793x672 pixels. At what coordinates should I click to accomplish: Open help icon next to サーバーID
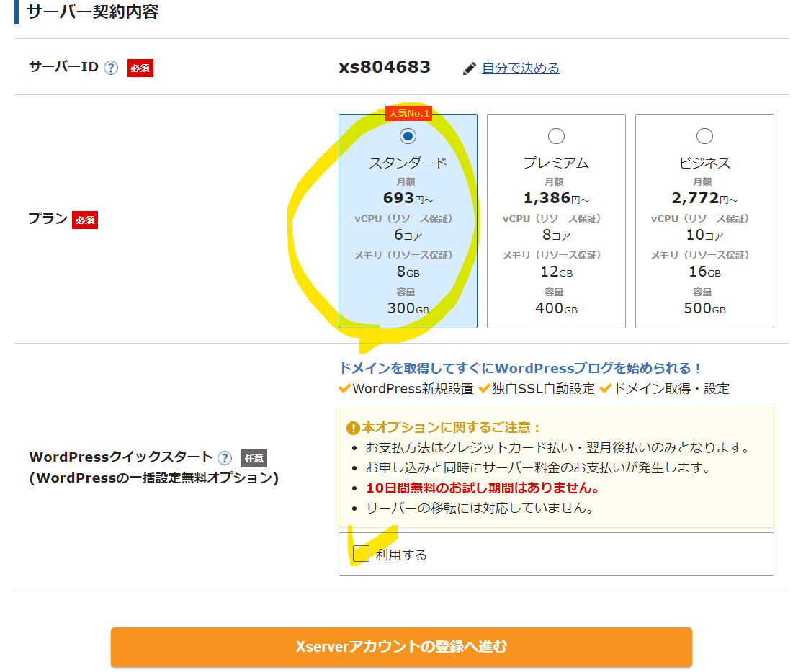click(111, 68)
